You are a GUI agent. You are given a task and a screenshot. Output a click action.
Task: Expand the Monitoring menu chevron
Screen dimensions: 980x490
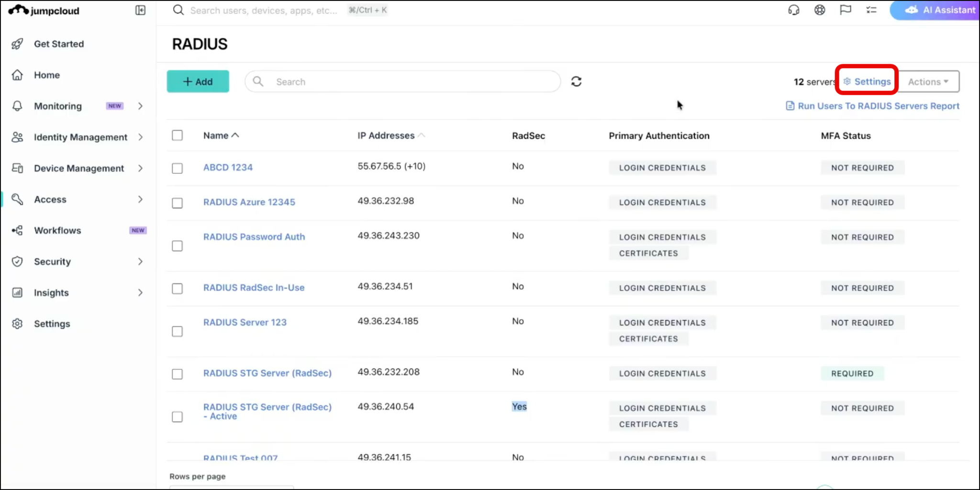point(140,106)
